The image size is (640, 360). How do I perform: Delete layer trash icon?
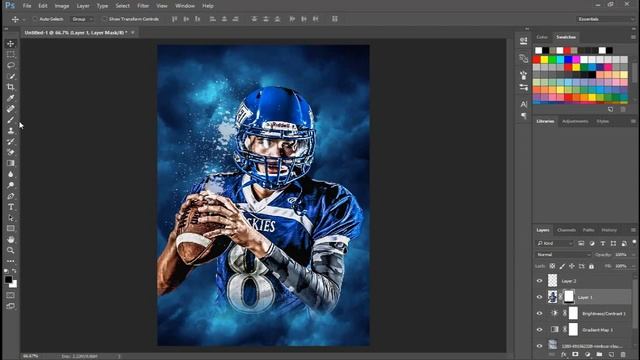click(623, 354)
